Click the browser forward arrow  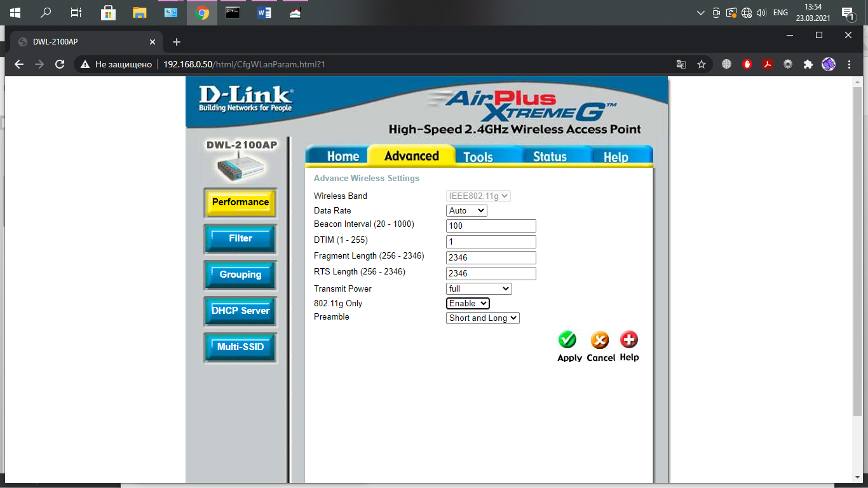click(x=39, y=64)
